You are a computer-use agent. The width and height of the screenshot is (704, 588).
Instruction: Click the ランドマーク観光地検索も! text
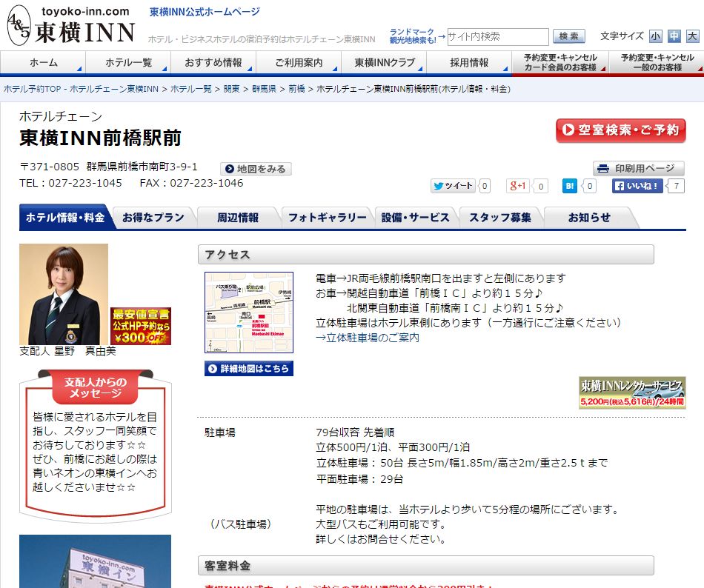(413, 36)
